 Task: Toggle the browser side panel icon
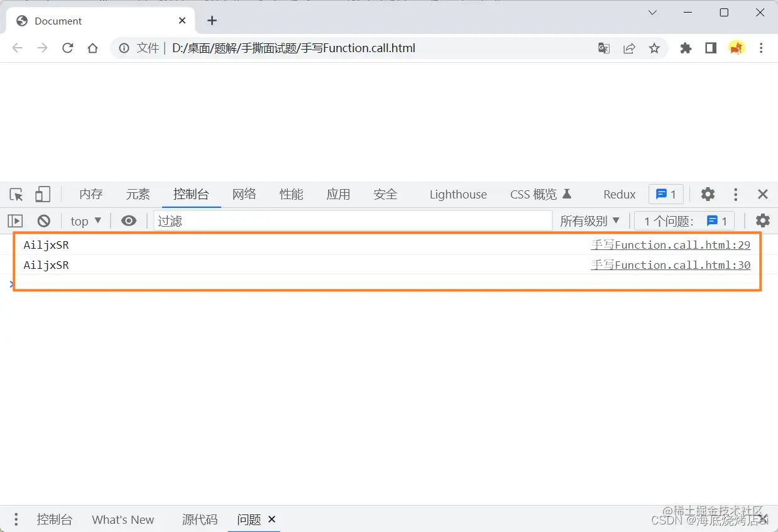[711, 48]
